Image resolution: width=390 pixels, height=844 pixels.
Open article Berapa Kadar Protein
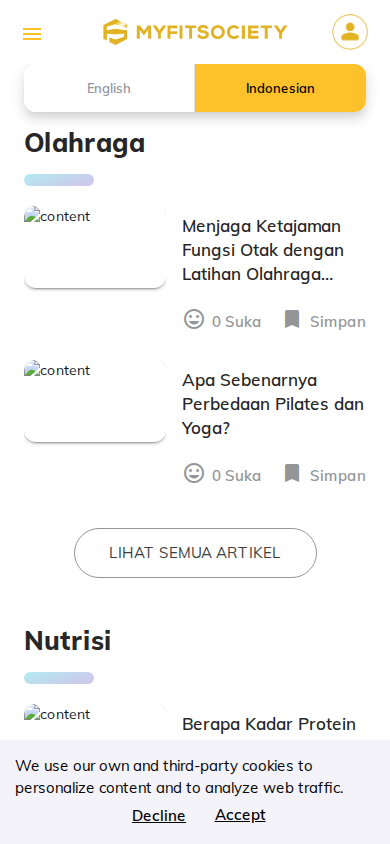[269, 724]
